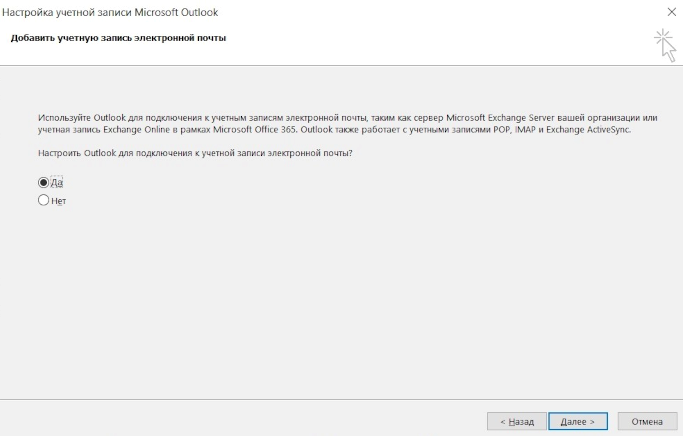
Task: Click heading "Добавить учетную запись электронной почты"
Action: pyautogui.click(x=118, y=38)
